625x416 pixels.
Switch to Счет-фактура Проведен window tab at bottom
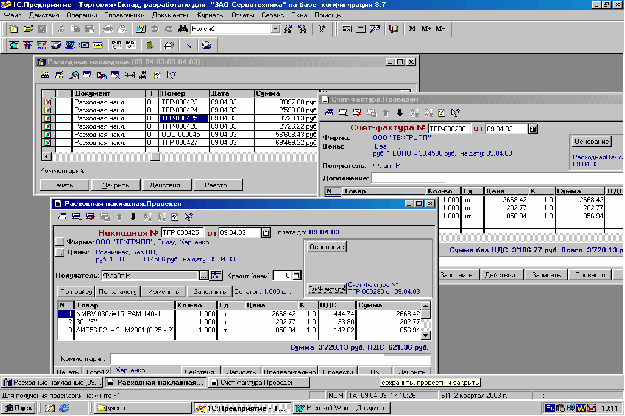259,383
